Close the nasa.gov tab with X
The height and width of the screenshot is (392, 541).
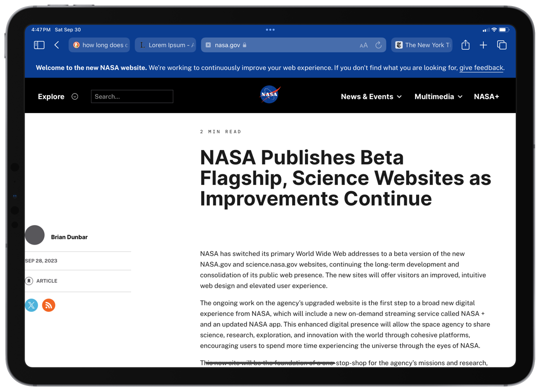pos(208,45)
